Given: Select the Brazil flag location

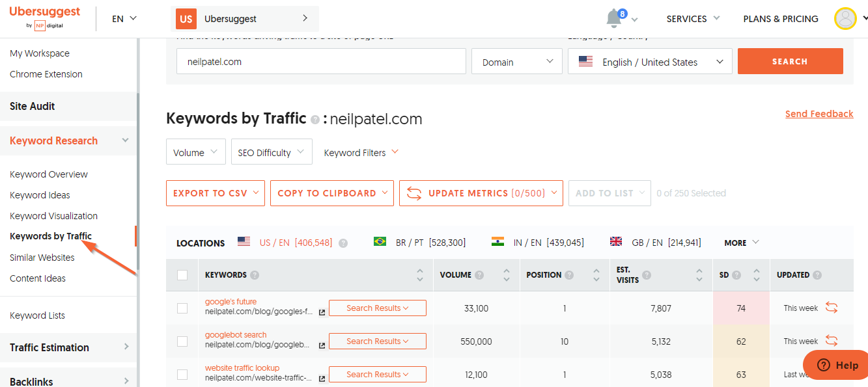Looking at the screenshot, I should click(380, 242).
